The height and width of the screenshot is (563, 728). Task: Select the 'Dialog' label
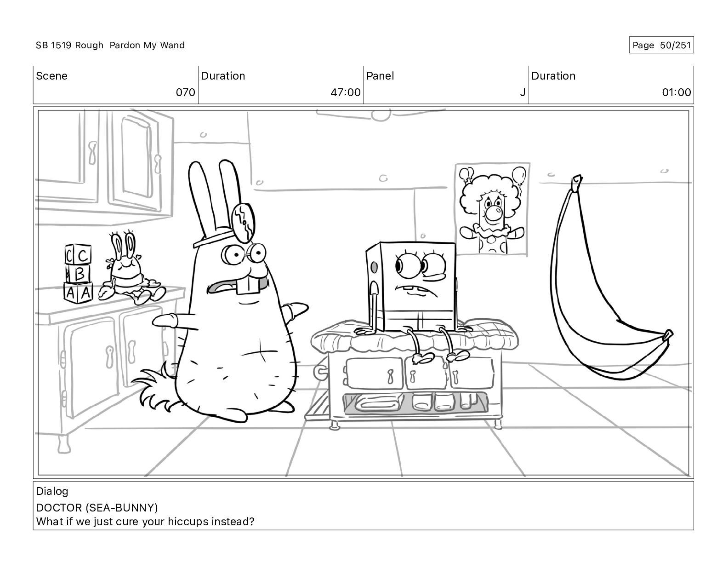(52, 491)
